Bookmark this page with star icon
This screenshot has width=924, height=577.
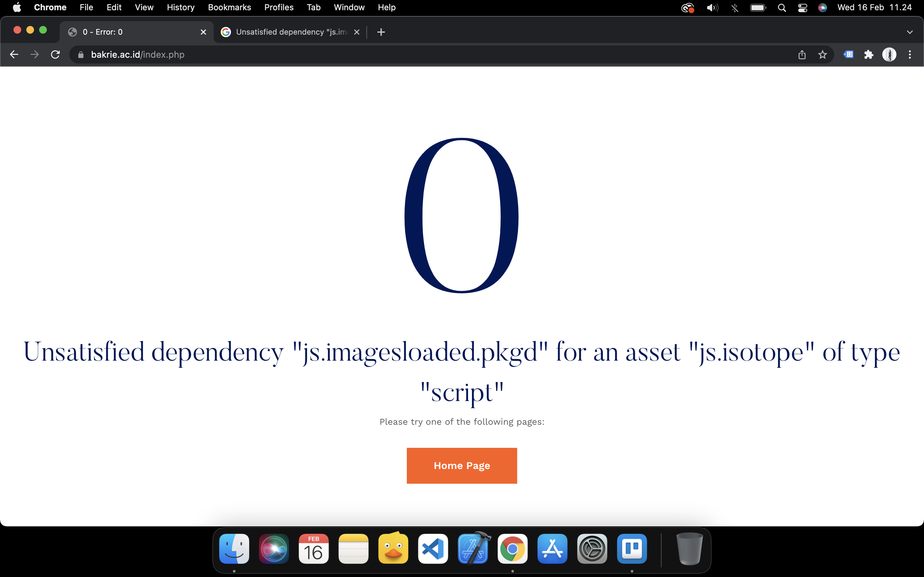tap(822, 54)
